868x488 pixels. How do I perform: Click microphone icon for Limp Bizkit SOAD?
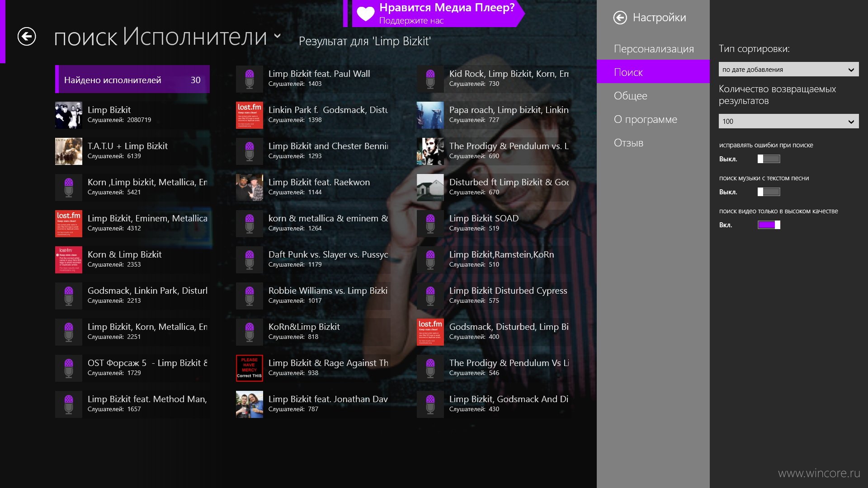tap(430, 224)
